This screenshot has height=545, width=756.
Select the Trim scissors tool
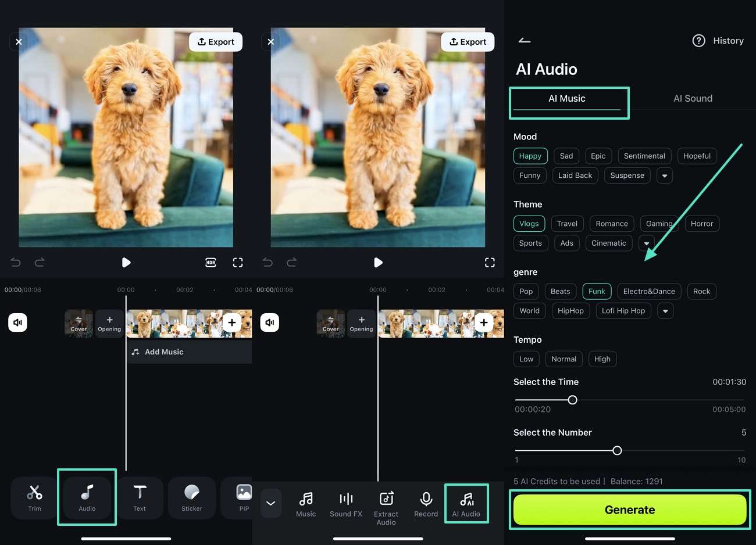point(35,497)
